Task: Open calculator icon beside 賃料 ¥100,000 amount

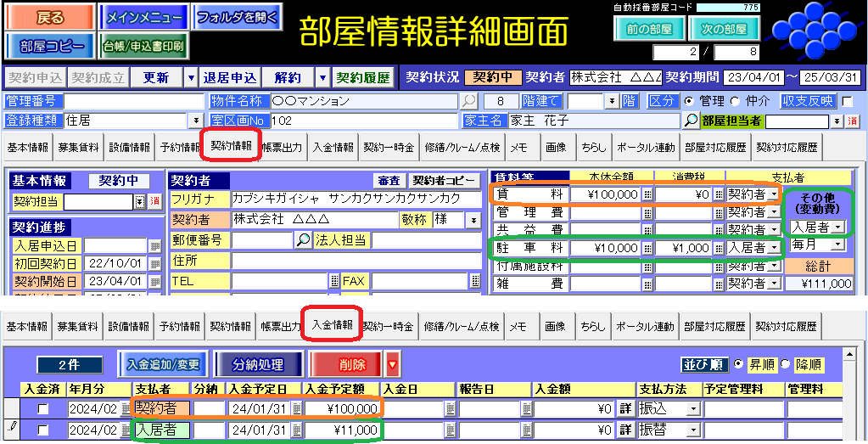Action: click(x=647, y=194)
